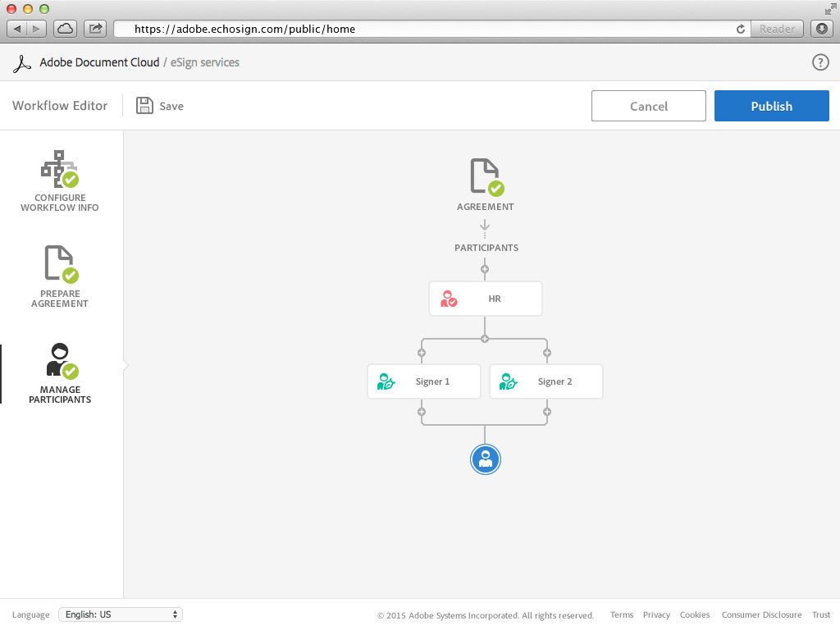Open the Language dropdown English: US
Image resolution: width=840 pixels, height=630 pixels.
pos(121,614)
